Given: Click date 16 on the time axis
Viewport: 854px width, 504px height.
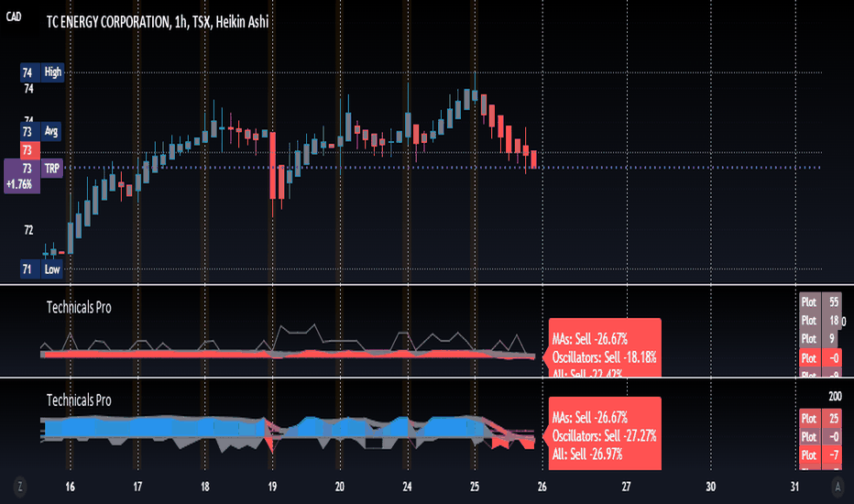Looking at the screenshot, I should pos(71,487).
